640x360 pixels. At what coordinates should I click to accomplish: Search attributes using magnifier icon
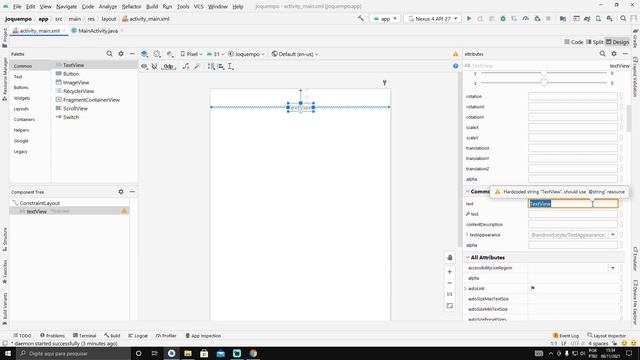602,53
